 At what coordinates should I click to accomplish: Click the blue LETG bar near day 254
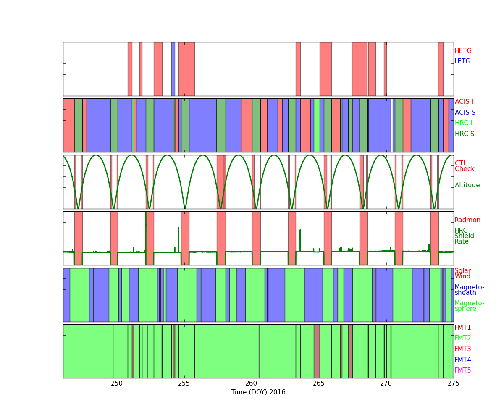(x=173, y=69)
